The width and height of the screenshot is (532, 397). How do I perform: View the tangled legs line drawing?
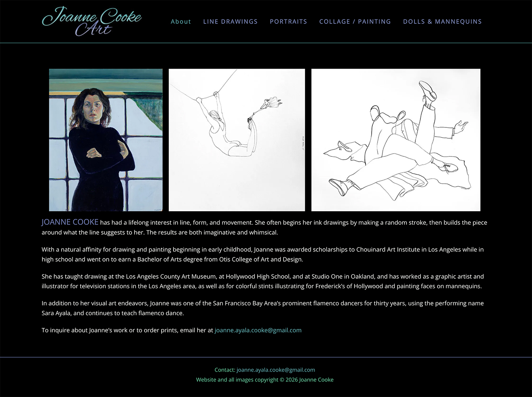396,140
